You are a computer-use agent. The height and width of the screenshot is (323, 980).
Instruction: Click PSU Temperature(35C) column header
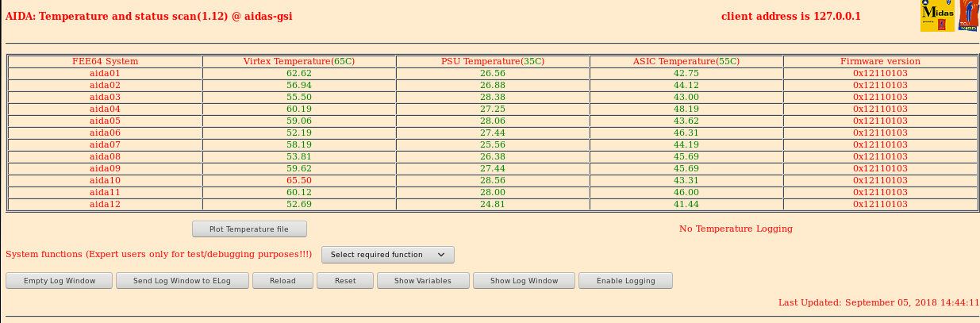pos(493,61)
